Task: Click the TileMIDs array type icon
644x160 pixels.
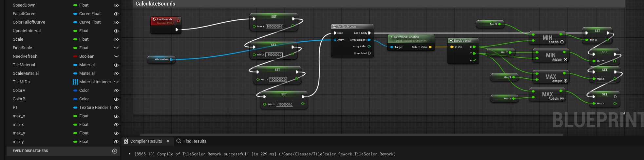Action: point(75,82)
